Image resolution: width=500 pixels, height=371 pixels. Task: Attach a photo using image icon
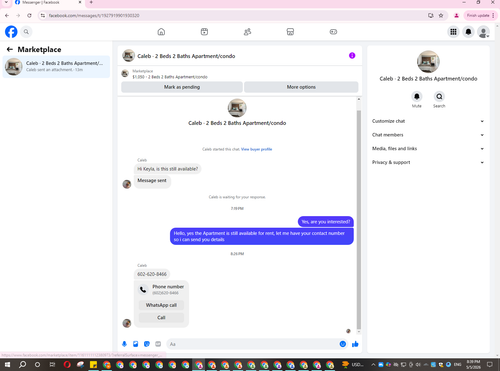click(x=136, y=344)
